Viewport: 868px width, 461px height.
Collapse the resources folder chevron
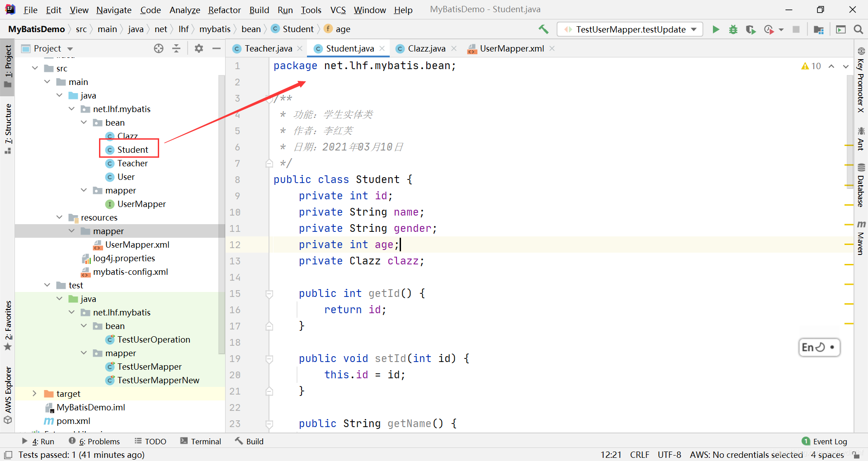[x=59, y=217]
